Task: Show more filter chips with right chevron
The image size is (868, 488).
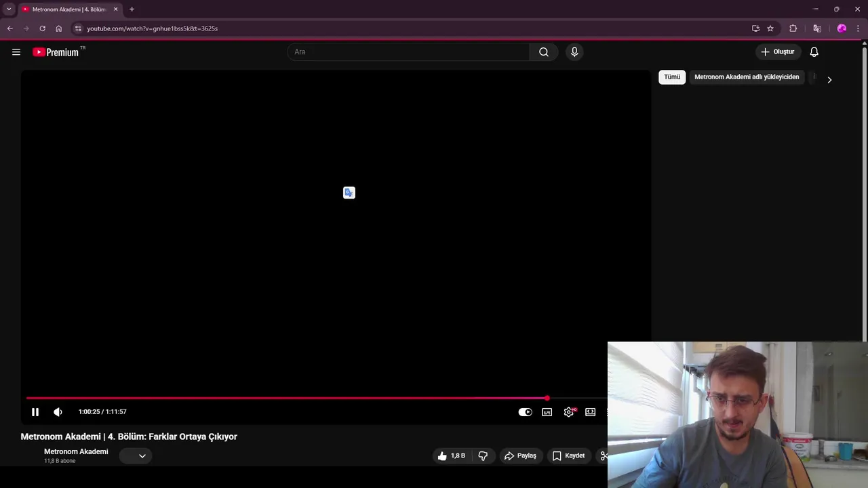Action: [829, 80]
